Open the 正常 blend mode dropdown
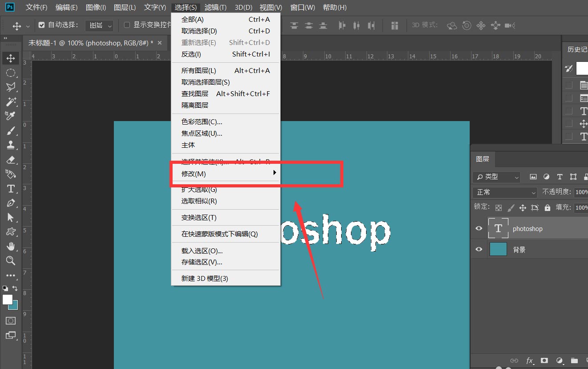Image resolution: width=588 pixels, height=369 pixels. pos(505,192)
